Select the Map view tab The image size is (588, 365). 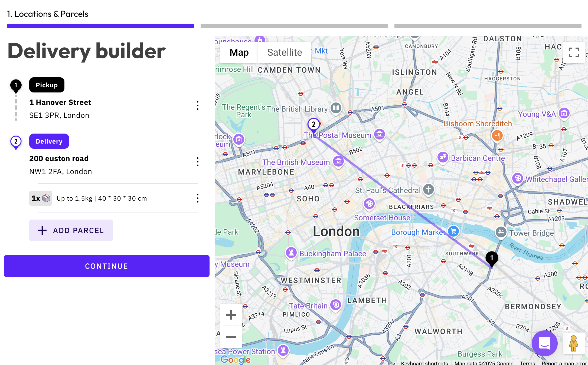tap(239, 52)
